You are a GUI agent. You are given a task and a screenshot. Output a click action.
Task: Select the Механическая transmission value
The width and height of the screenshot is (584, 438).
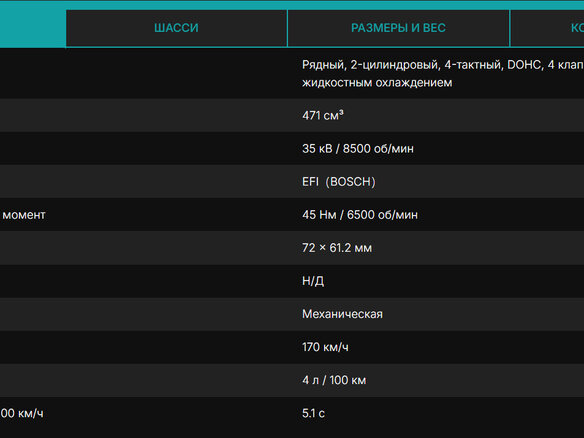click(342, 314)
